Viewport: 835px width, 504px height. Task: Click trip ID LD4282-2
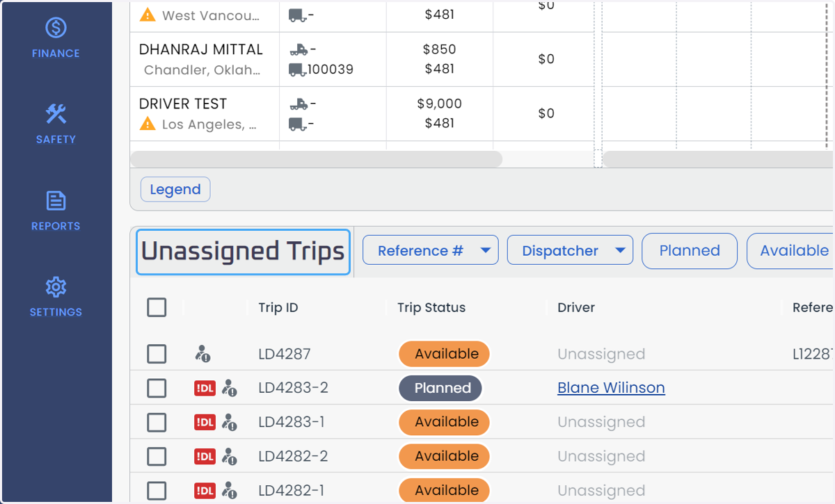(x=293, y=456)
